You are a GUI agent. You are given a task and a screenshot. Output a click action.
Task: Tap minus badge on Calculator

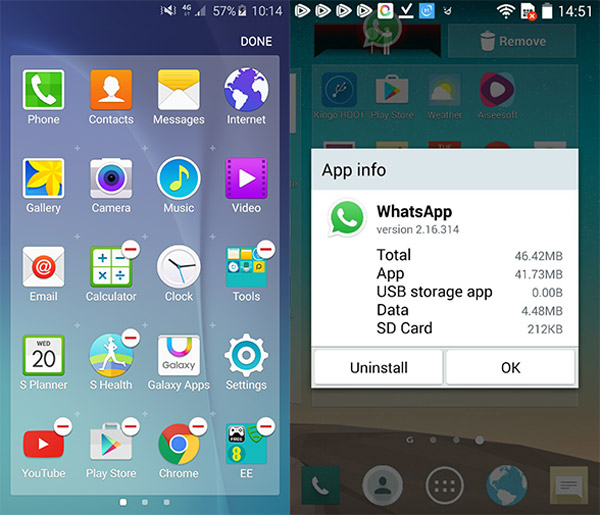[131, 249]
